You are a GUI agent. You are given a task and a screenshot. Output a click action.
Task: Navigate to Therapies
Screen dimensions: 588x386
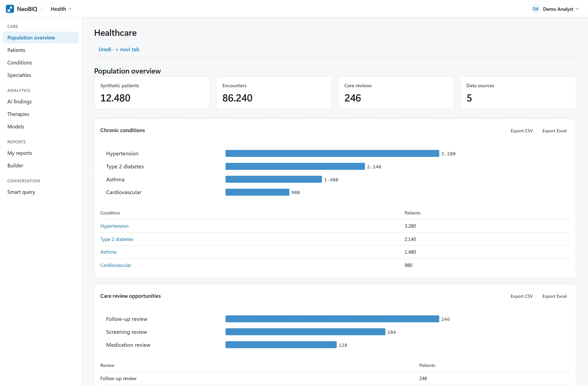18,114
